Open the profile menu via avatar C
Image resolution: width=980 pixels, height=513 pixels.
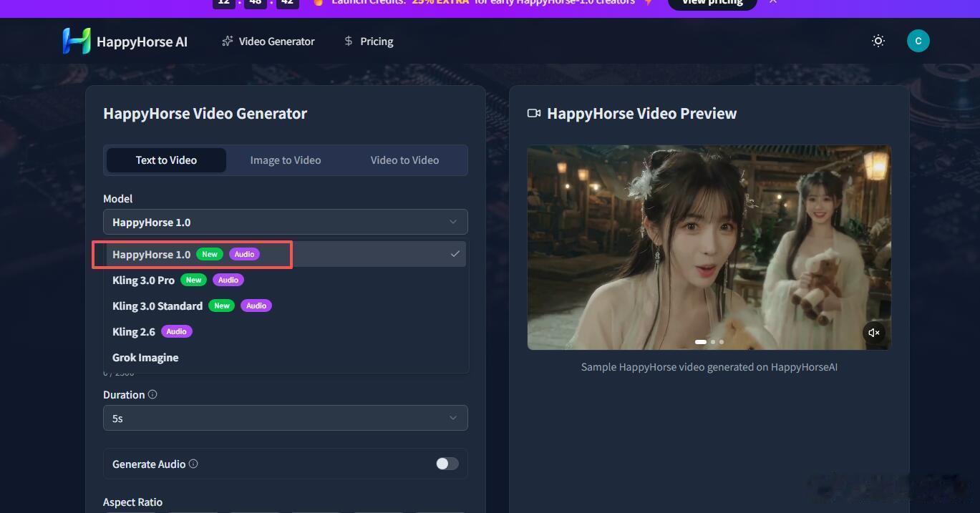(918, 41)
